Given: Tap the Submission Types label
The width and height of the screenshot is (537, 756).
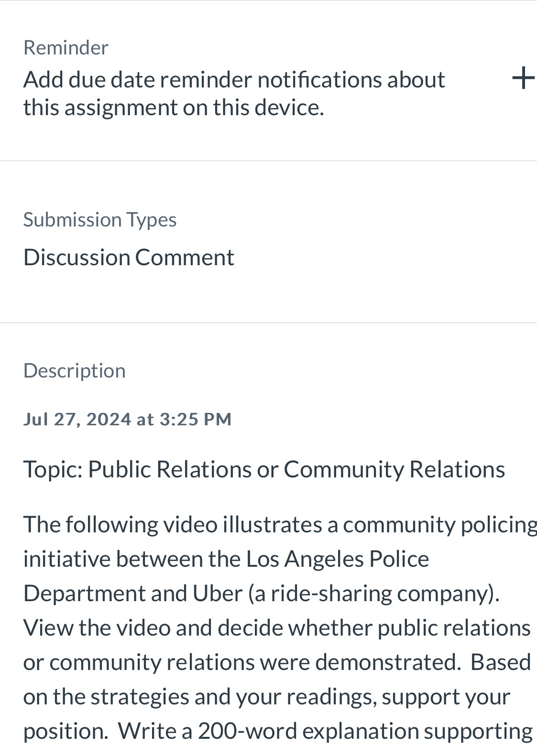Looking at the screenshot, I should coord(100,219).
